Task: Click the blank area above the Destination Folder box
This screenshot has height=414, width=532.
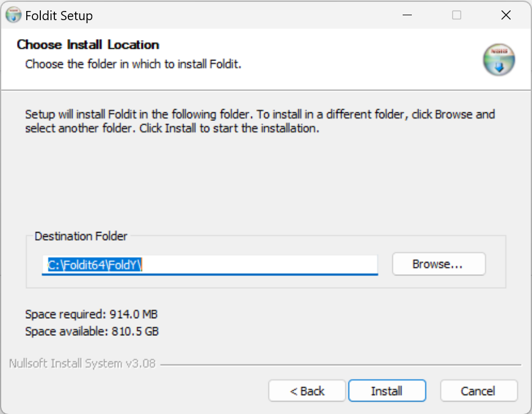Action: coord(265,183)
